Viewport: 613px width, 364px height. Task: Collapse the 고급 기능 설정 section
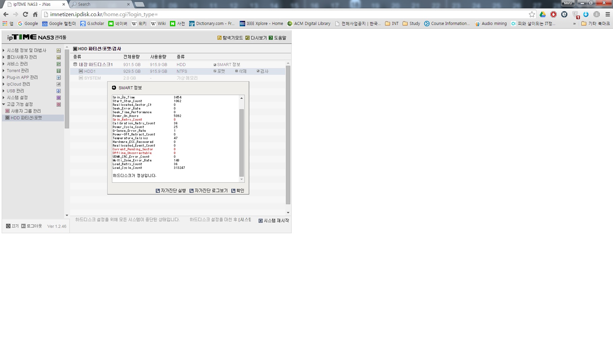pyautogui.click(x=20, y=104)
